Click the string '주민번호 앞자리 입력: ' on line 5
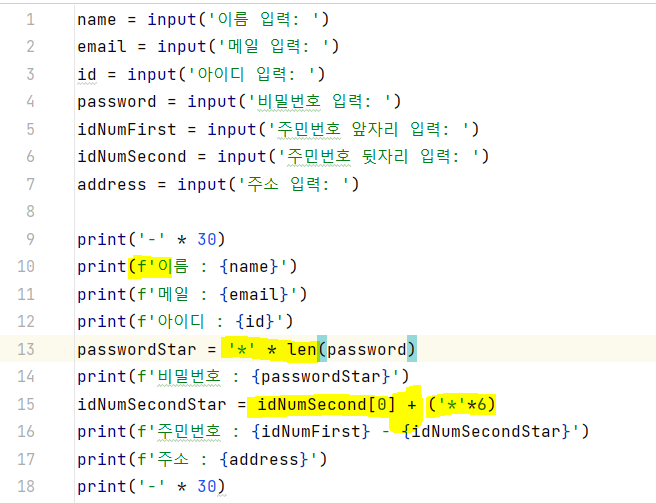The height and width of the screenshot is (503, 656). coord(369,129)
